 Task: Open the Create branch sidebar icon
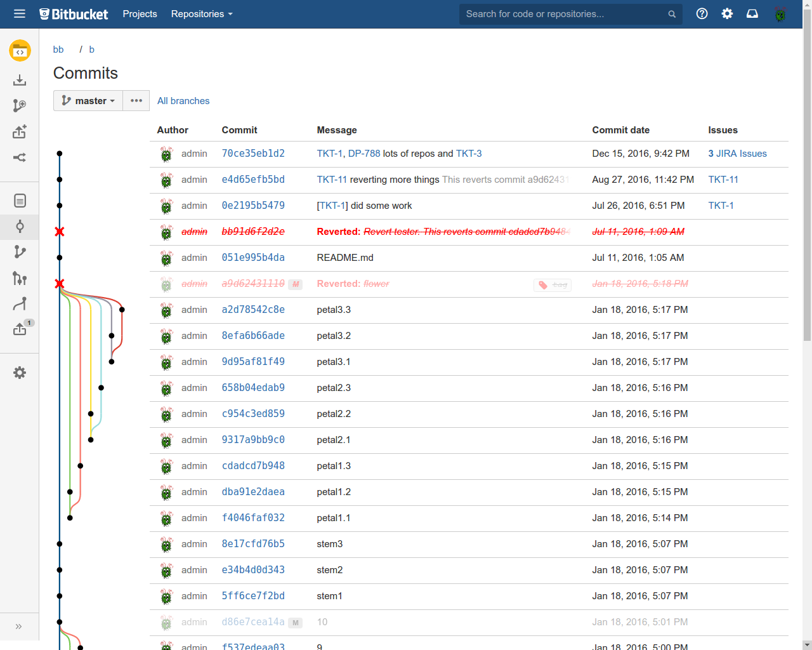pos(20,105)
